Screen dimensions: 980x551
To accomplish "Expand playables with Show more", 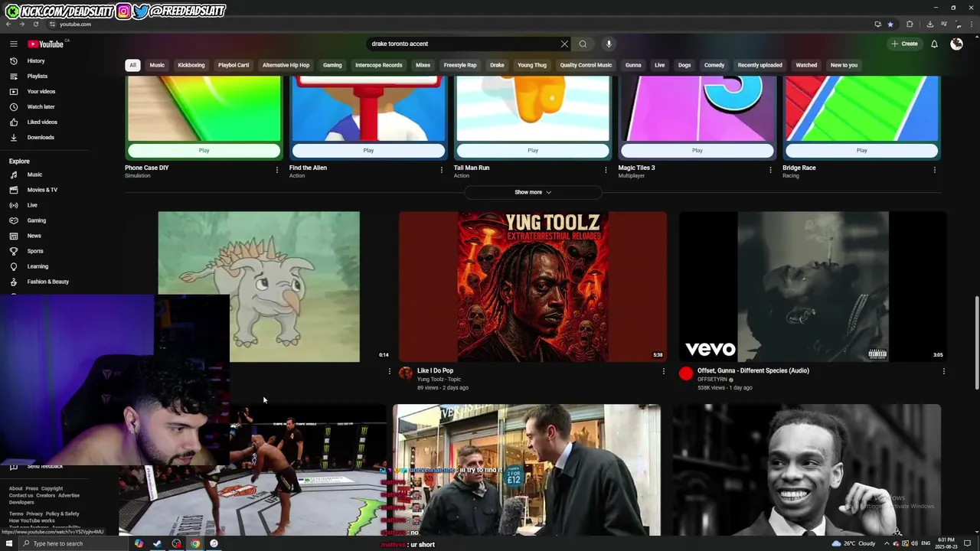I will (533, 192).
